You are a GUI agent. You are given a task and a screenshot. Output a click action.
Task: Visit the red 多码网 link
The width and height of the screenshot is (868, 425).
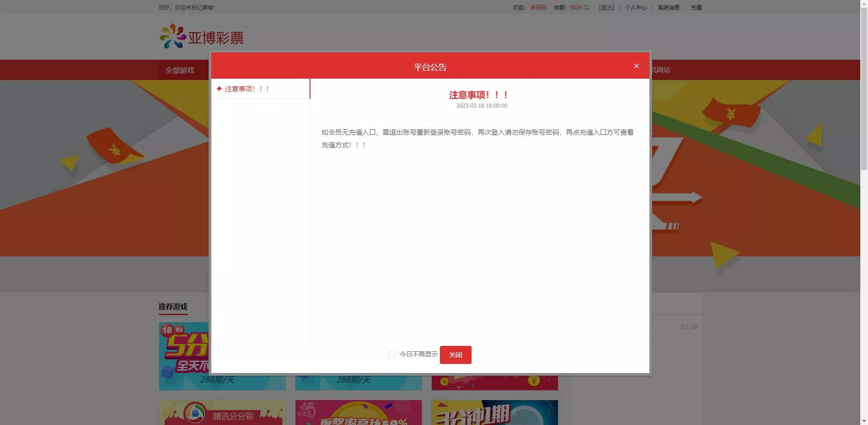point(538,7)
